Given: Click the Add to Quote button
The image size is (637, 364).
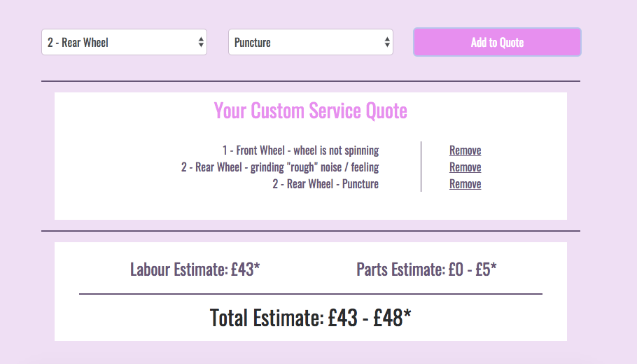Looking at the screenshot, I should tap(497, 42).
